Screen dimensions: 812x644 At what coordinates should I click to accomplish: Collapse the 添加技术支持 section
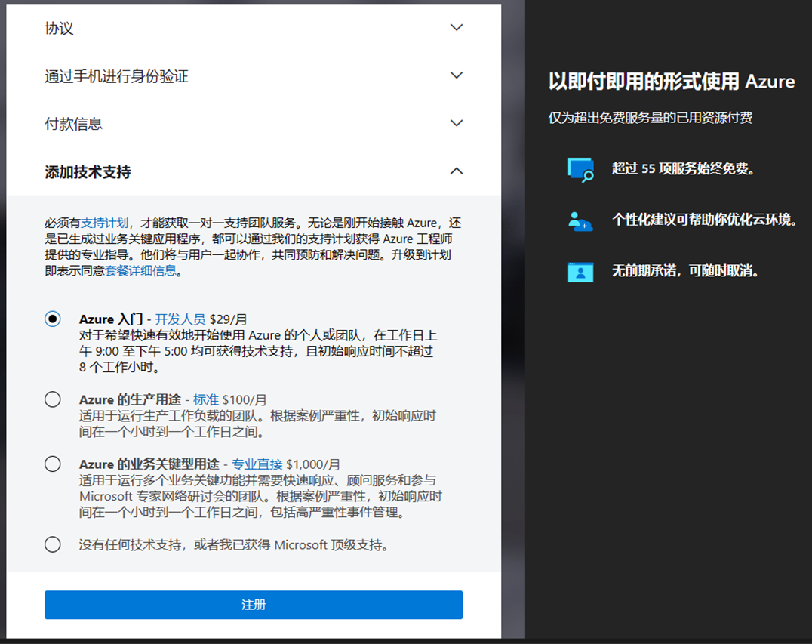pyautogui.click(x=456, y=171)
